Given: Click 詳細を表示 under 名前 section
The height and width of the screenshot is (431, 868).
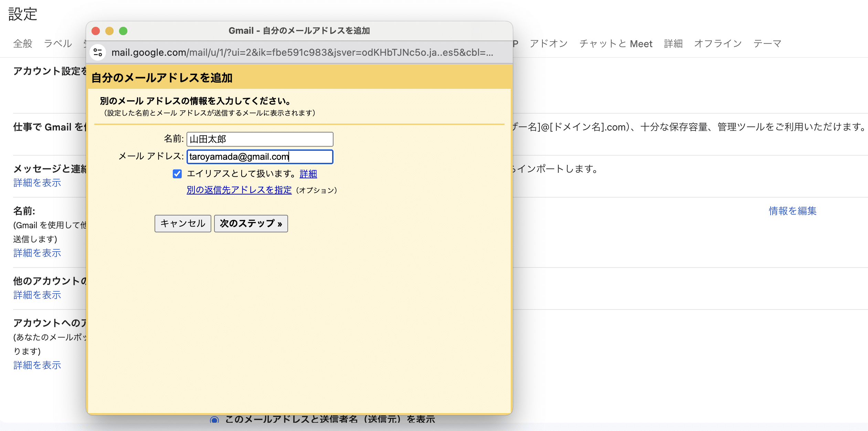Looking at the screenshot, I should pos(37,253).
